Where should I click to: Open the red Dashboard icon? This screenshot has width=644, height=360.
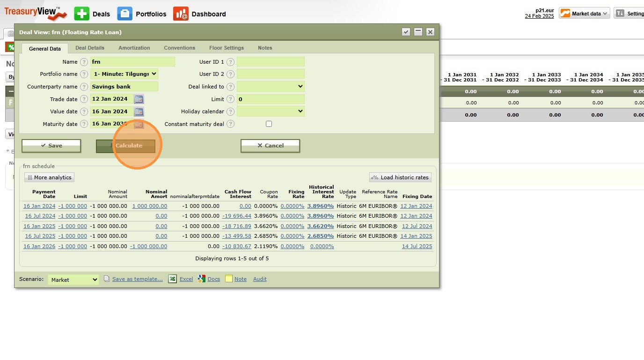181,14
